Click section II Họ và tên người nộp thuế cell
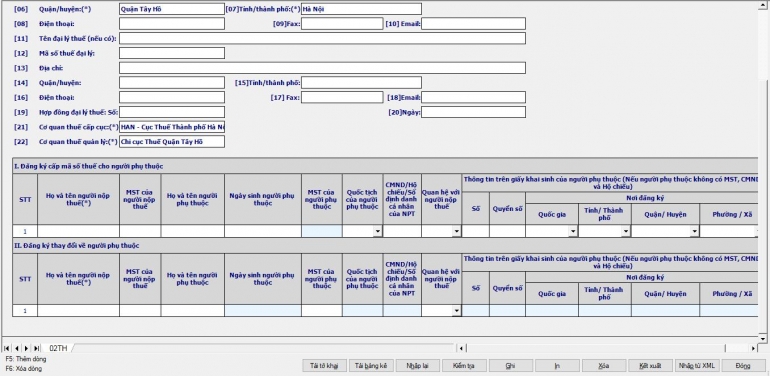This screenshot has height=376, width=770. [x=78, y=311]
